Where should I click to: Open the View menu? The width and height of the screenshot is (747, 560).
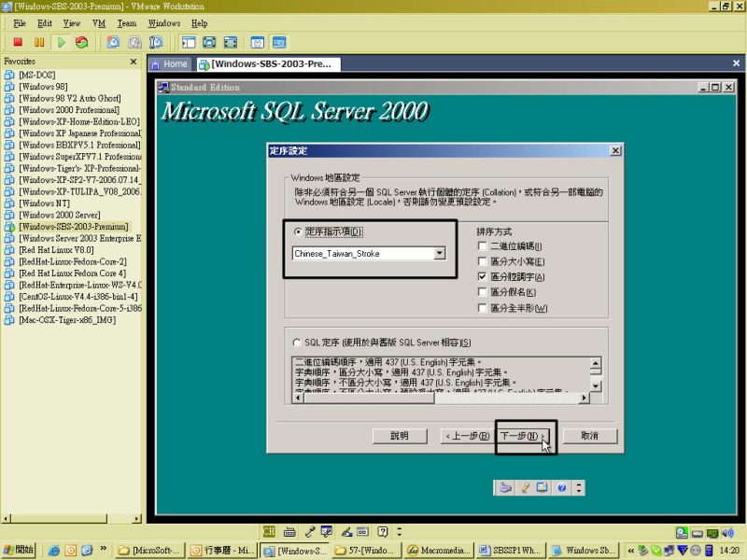(72, 23)
